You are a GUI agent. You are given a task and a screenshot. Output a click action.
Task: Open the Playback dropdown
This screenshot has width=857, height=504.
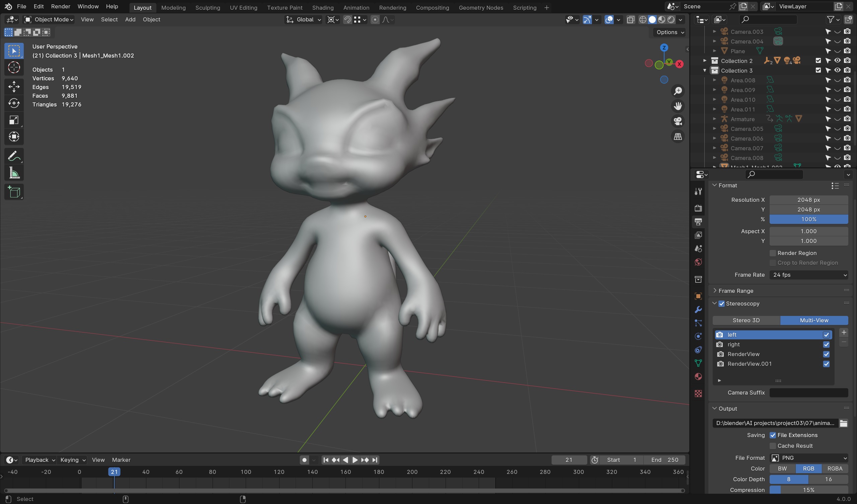(x=40, y=460)
